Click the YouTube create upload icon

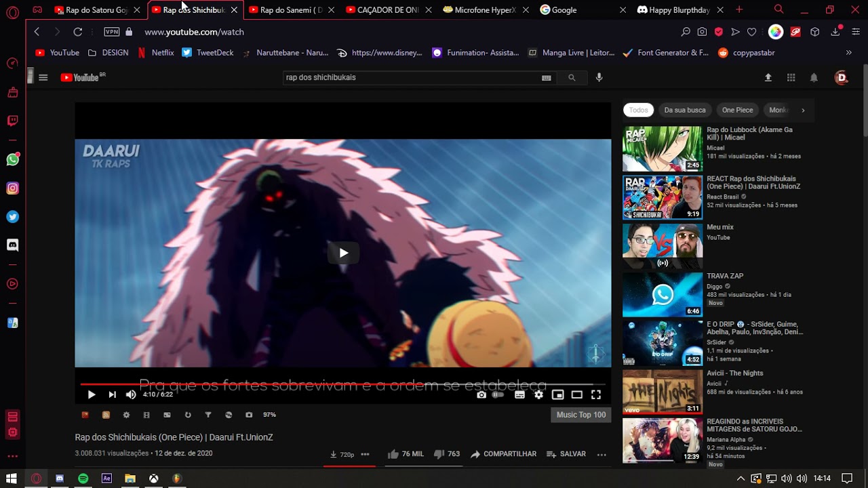tap(768, 77)
